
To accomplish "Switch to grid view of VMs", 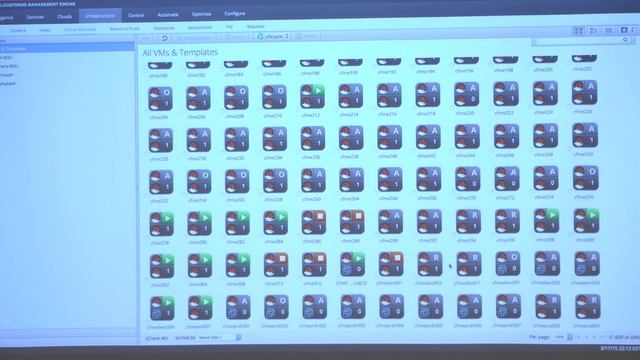I will (579, 31).
